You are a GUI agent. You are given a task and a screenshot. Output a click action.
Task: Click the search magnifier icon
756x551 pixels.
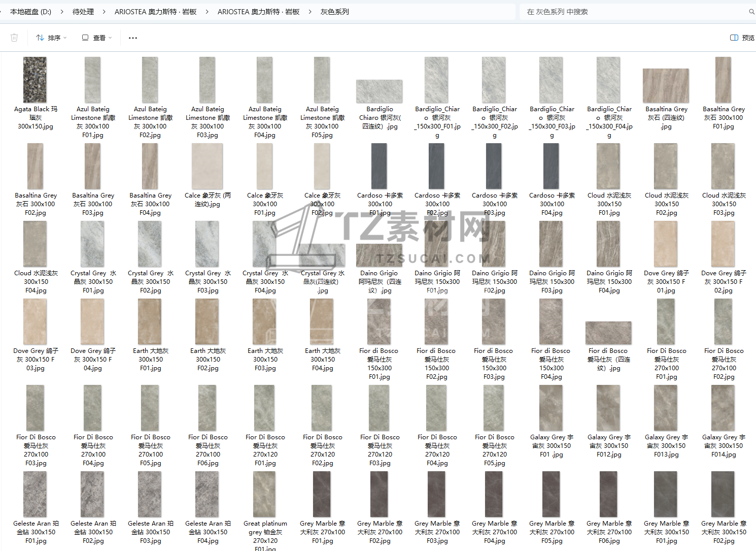coord(751,12)
